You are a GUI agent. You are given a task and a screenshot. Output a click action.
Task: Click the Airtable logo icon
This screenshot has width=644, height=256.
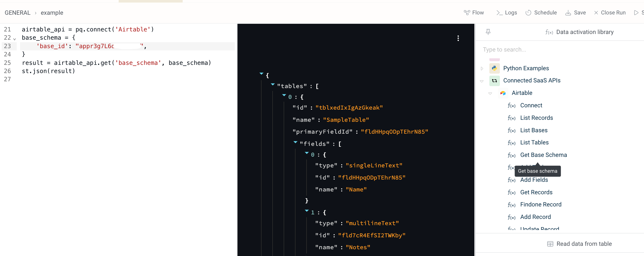(503, 93)
